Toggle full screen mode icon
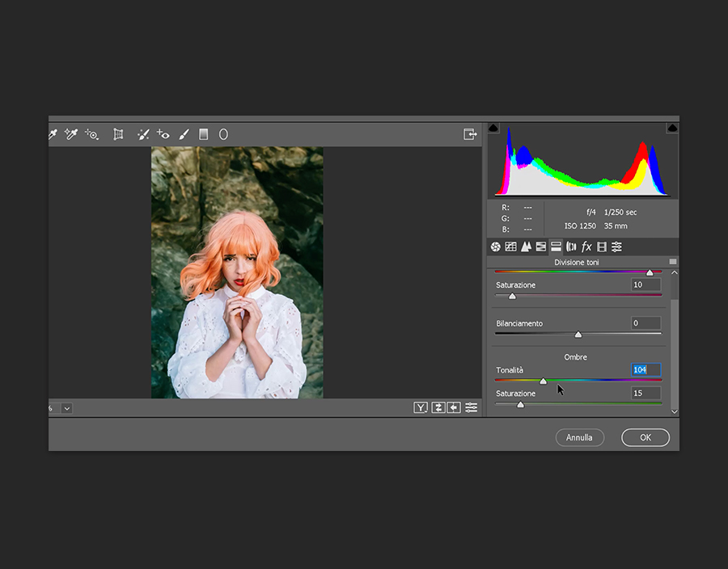This screenshot has height=569, width=728. click(x=470, y=134)
